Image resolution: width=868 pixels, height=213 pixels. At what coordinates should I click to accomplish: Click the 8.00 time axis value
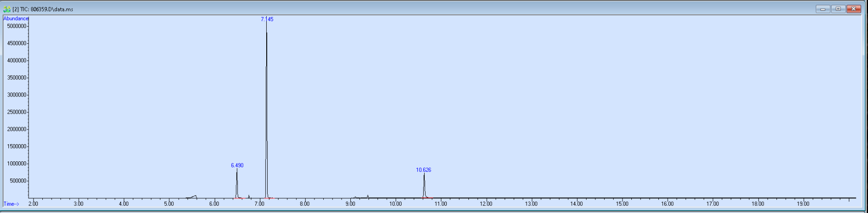click(305, 204)
